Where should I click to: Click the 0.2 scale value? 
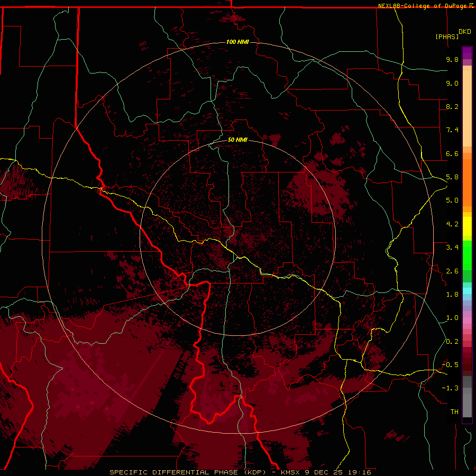(452, 342)
